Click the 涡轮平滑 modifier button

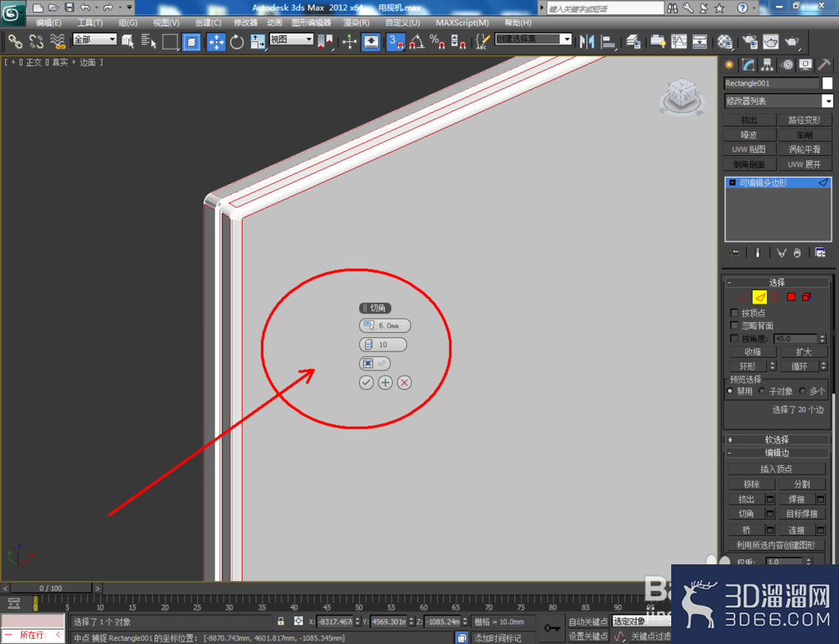(805, 149)
